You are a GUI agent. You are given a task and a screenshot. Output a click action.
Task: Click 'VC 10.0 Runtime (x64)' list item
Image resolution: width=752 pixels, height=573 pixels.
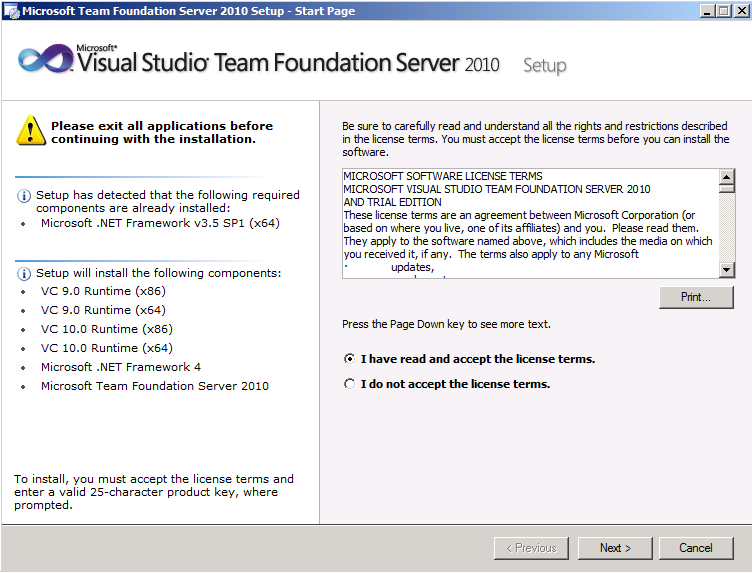pyautogui.click(x=106, y=348)
